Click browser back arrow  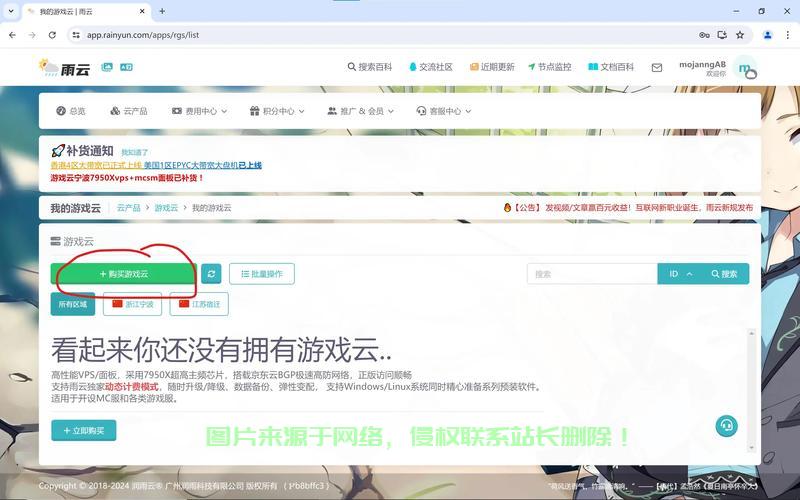tap(12, 35)
